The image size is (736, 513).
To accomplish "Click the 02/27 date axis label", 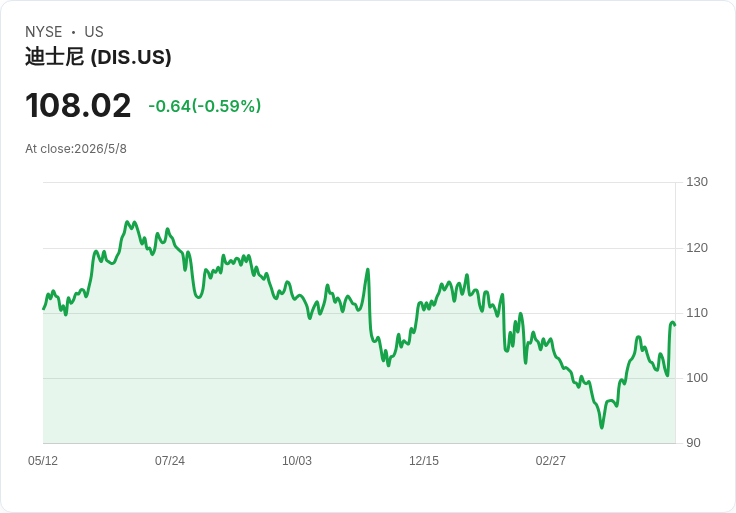I will (x=551, y=461).
